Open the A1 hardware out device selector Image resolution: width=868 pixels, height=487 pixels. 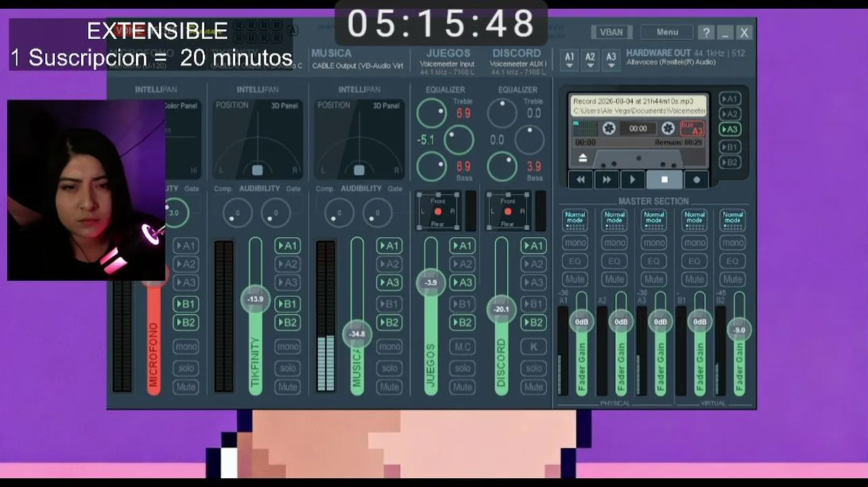tap(570, 60)
